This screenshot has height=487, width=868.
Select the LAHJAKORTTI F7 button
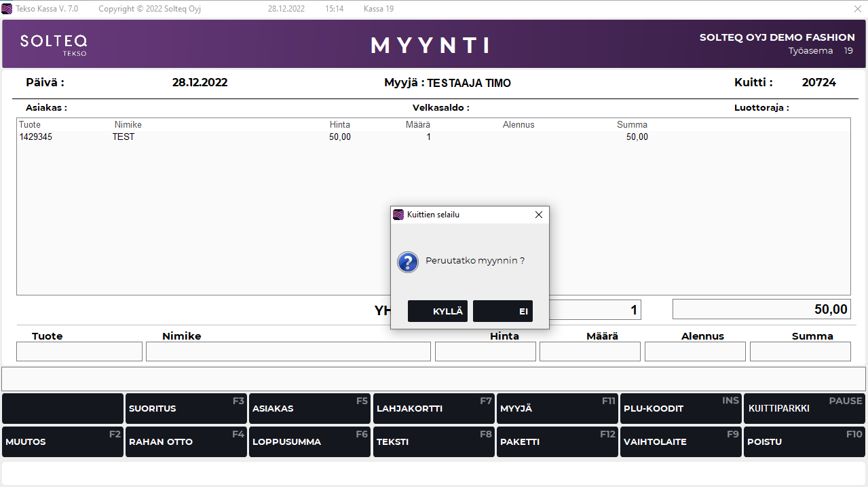coord(434,408)
